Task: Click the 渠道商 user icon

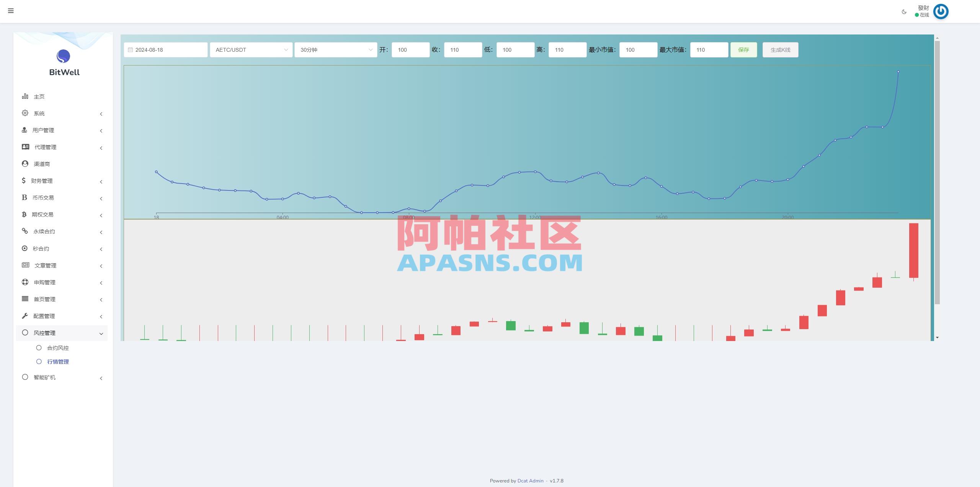Action: (x=24, y=164)
